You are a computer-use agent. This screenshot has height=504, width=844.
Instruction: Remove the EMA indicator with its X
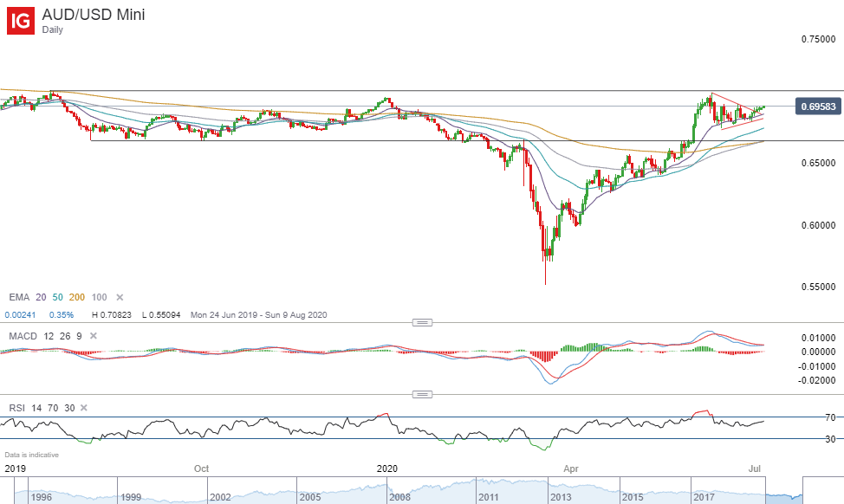click(x=120, y=297)
